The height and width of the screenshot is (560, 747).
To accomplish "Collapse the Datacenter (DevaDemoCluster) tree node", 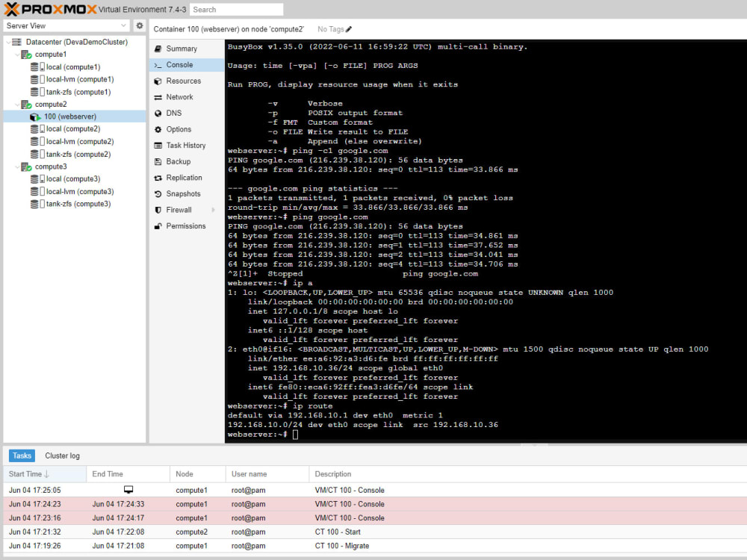I will coord(9,42).
